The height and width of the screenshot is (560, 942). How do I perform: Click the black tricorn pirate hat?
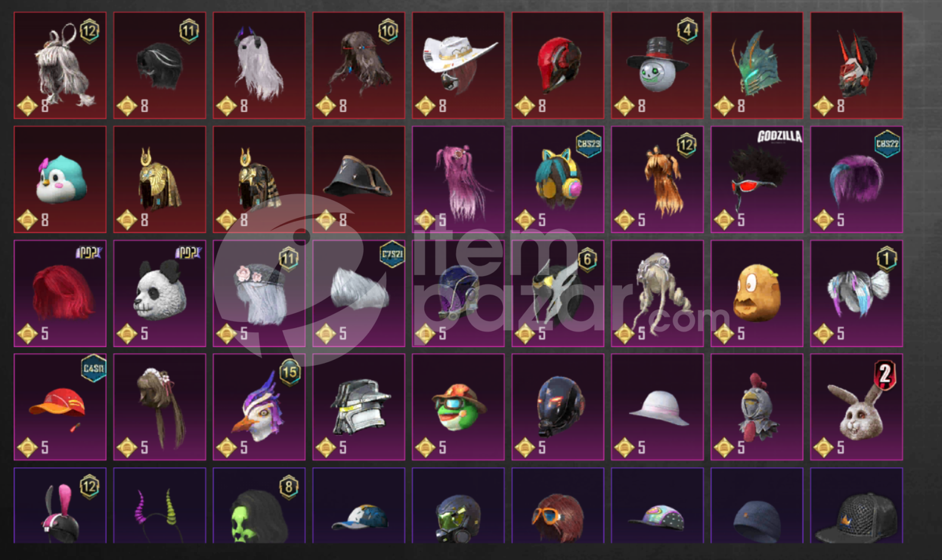point(359,179)
